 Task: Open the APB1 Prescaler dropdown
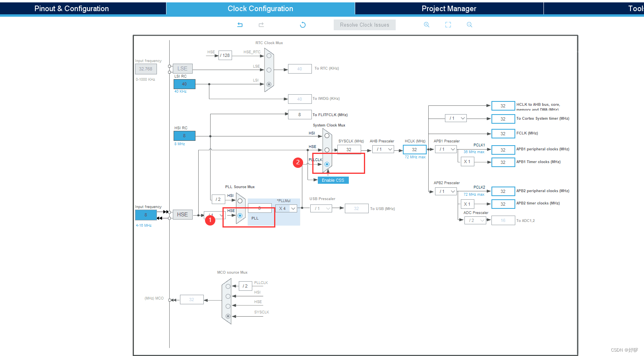[446, 149]
